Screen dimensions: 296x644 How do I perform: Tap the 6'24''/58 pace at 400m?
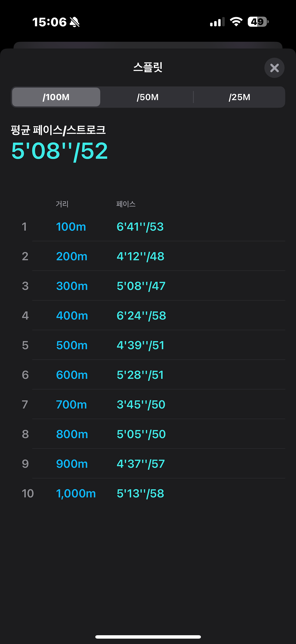coord(141,316)
